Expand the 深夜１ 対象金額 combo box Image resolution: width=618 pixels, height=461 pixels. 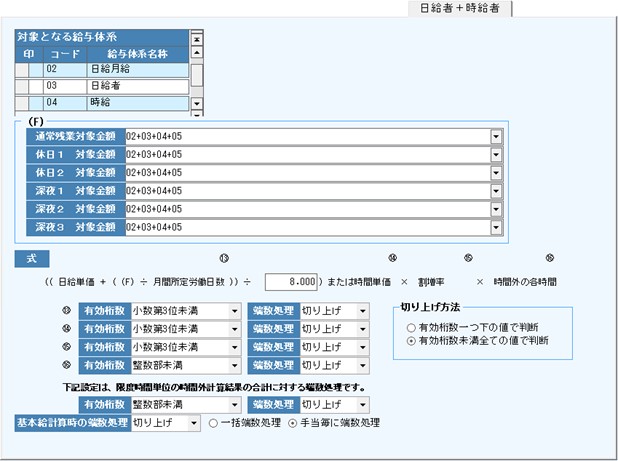[496, 191]
